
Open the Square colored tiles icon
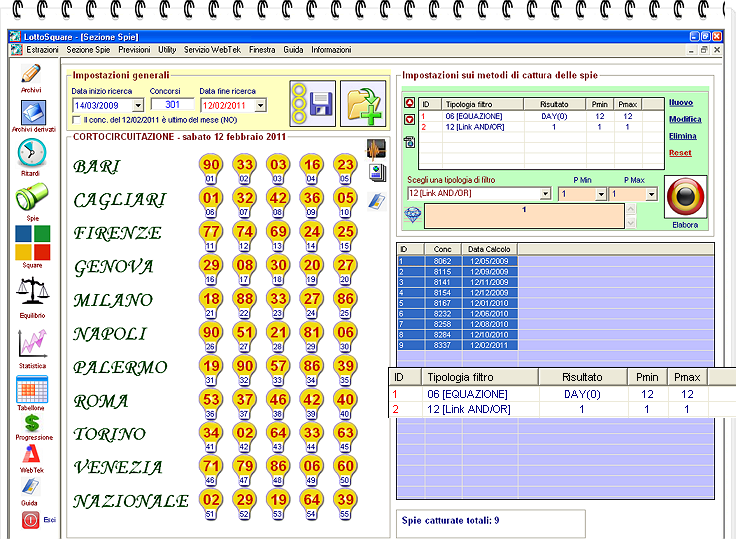(x=32, y=243)
